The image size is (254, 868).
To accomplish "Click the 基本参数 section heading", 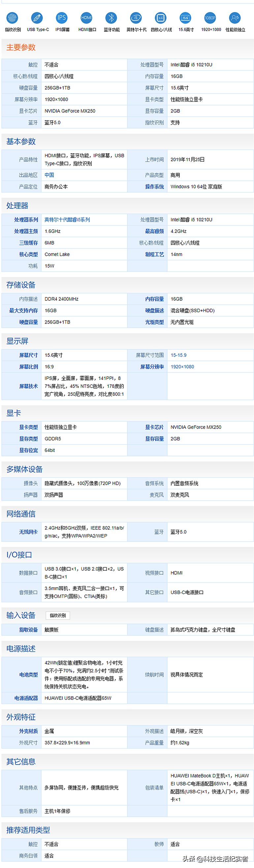I will (21, 141).
